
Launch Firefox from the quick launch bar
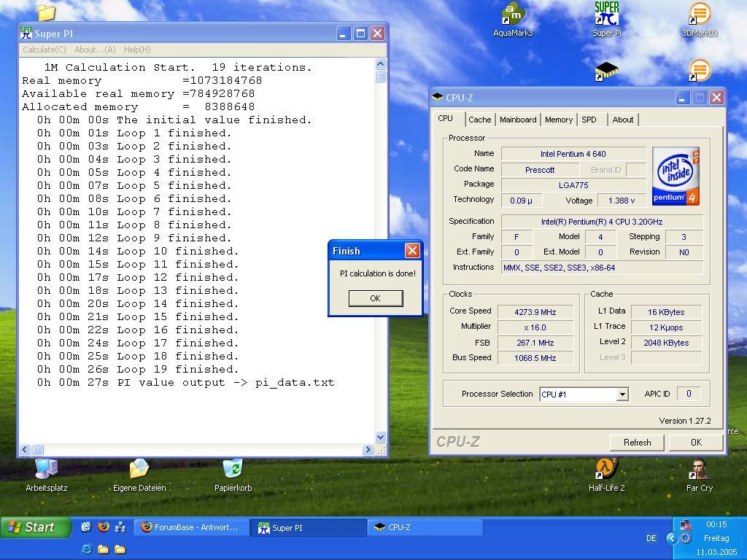(104, 526)
